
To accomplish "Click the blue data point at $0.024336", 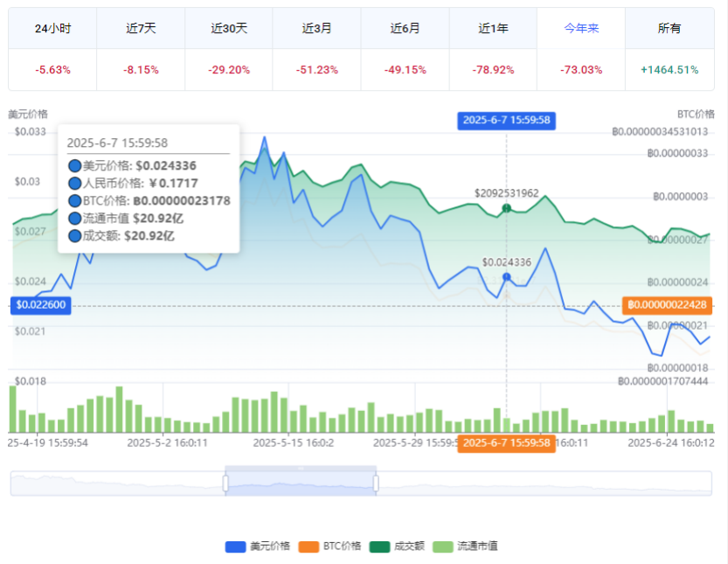I will click(507, 277).
